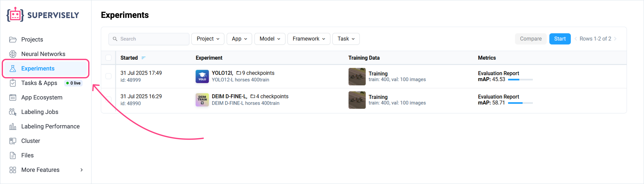
Task: Open App Ecosystem from sidebar
Action: point(42,98)
